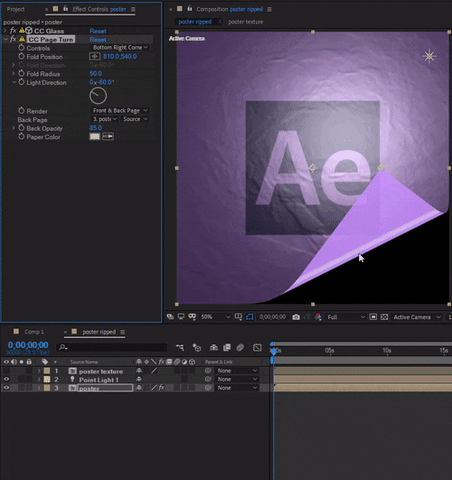Image resolution: width=452 pixels, height=480 pixels.
Task: Expand the Fold Radius property
Action: click(13, 74)
